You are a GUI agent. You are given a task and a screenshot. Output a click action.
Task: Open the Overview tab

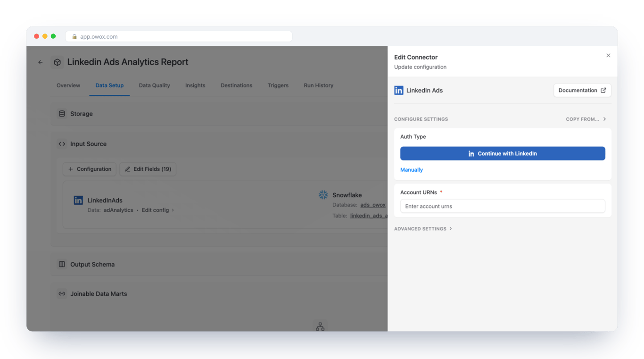pos(68,85)
